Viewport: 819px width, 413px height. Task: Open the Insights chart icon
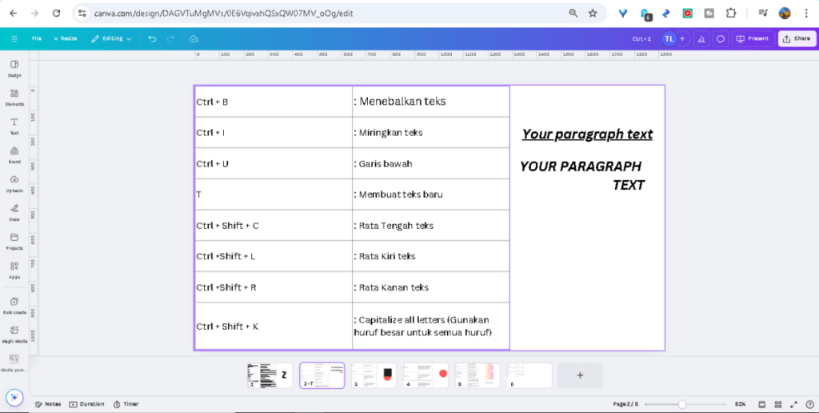point(701,39)
